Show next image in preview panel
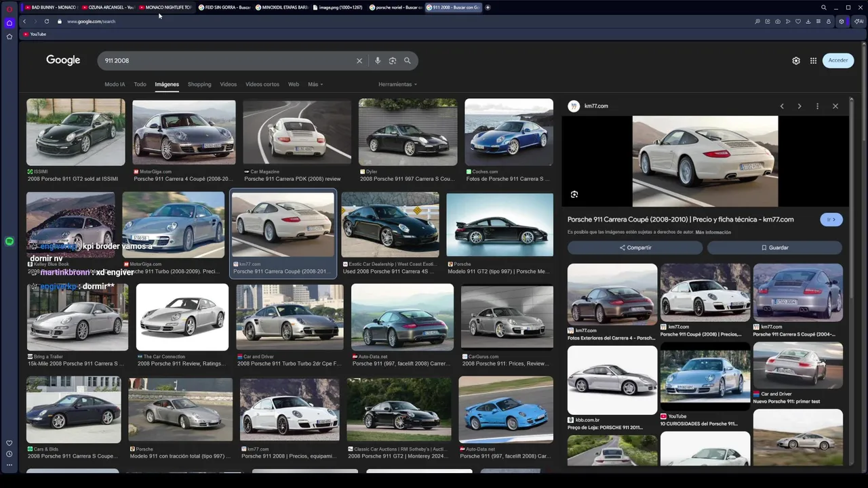Viewport: 868px width, 488px height. point(800,106)
